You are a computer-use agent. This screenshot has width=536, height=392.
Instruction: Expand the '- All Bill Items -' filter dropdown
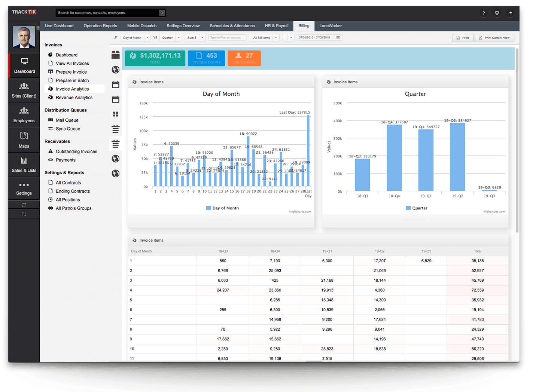pos(264,37)
